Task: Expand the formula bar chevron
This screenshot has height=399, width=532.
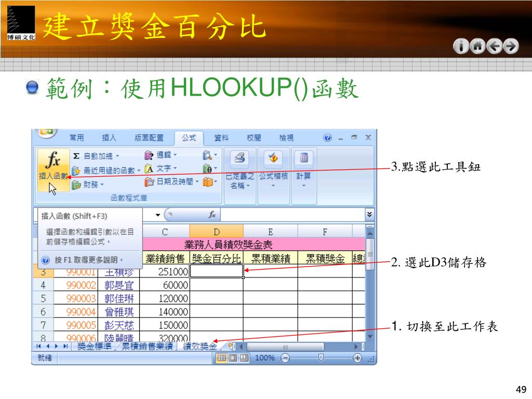Action: point(369,214)
